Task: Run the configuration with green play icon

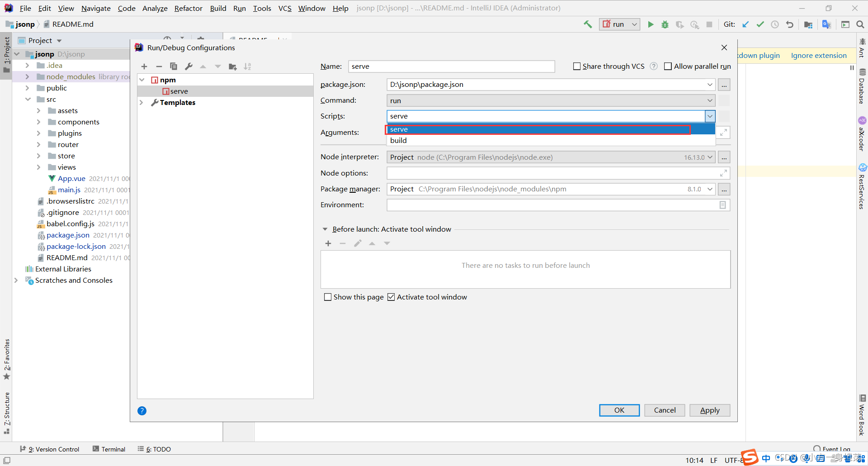Action: (x=651, y=24)
